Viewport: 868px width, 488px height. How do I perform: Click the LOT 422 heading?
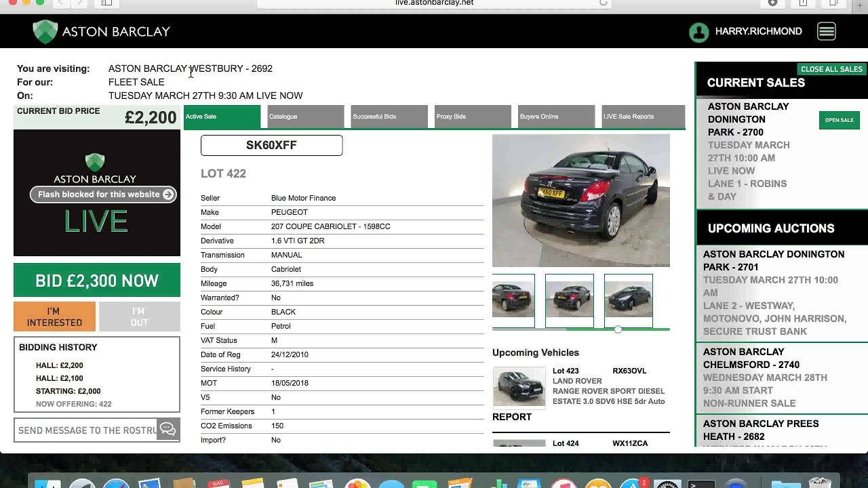coord(223,174)
